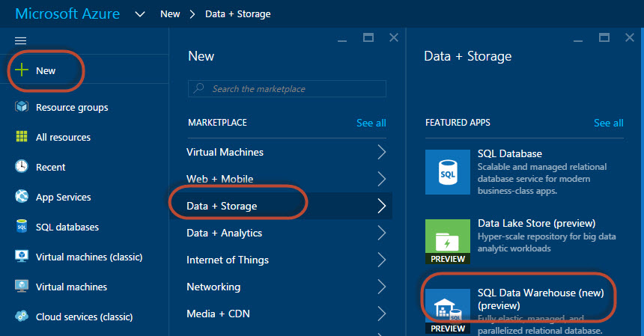Click the New breadcrumb in header

[170, 14]
